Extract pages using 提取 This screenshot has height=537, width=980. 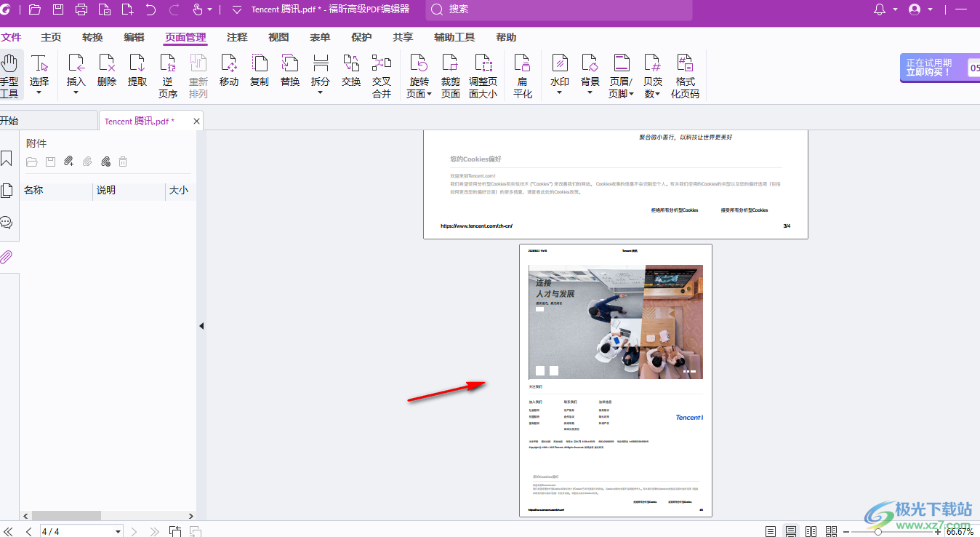137,71
